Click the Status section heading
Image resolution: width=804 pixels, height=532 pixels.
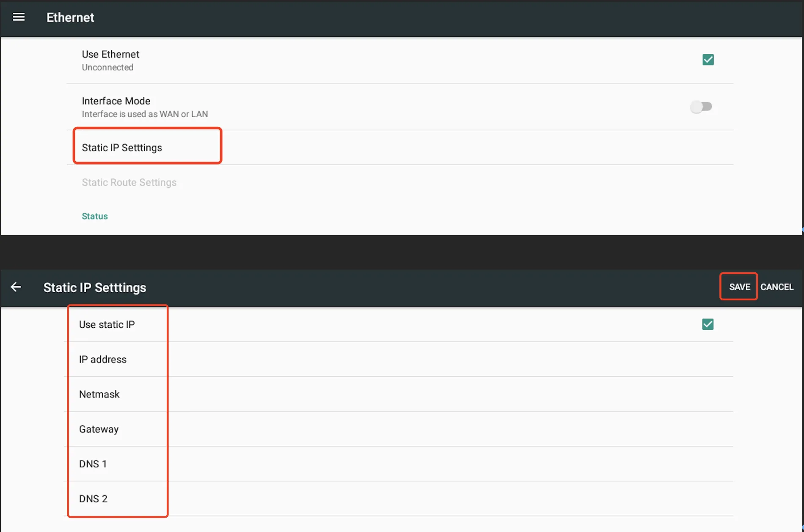click(95, 216)
